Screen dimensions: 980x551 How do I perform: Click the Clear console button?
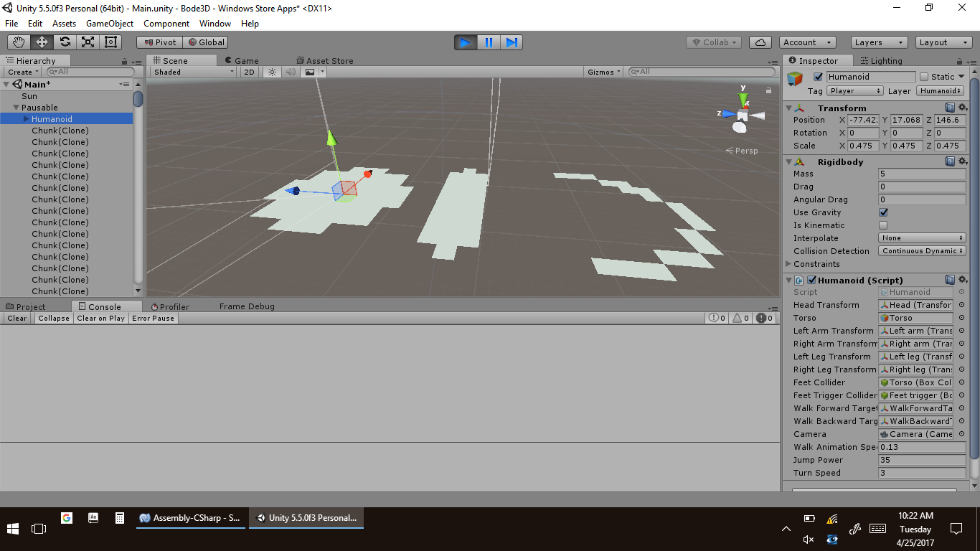click(17, 318)
